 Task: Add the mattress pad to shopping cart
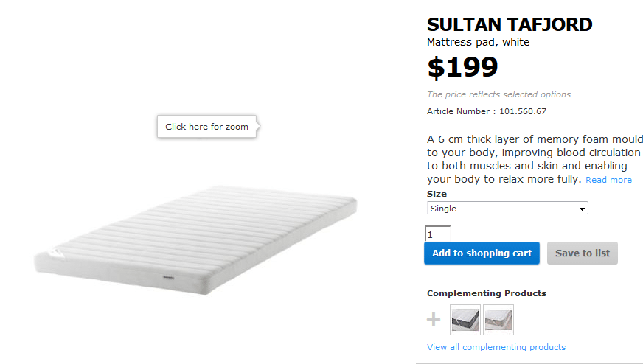click(482, 253)
